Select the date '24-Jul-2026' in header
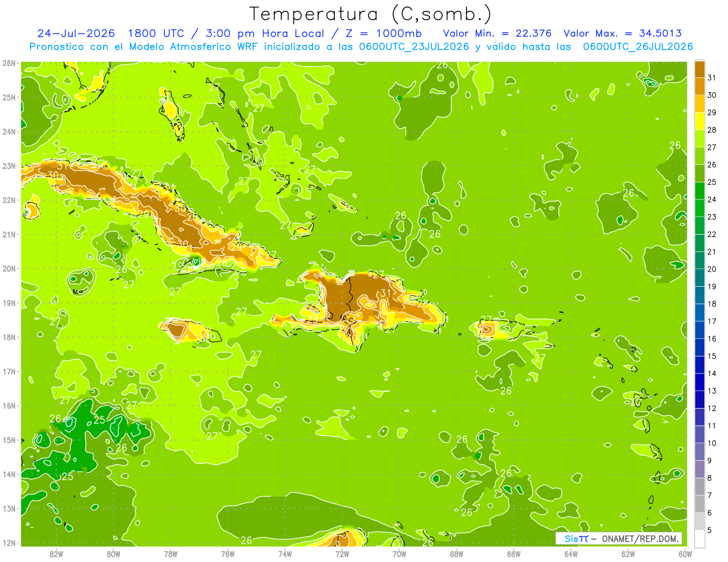 coord(76,33)
